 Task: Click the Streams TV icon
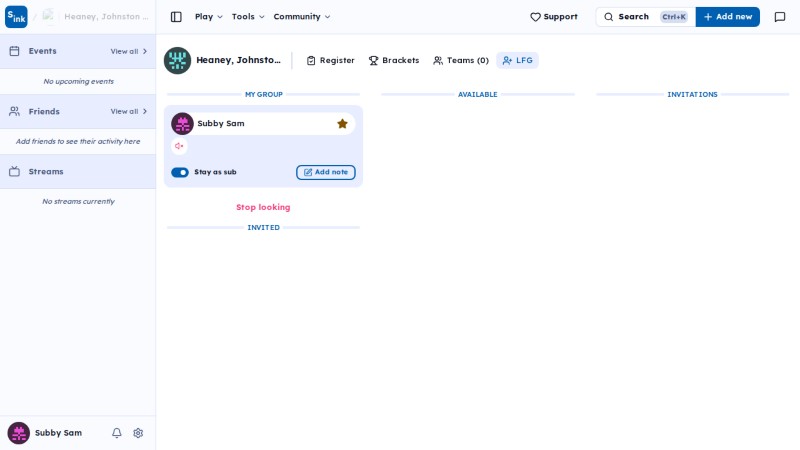[14, 171]
